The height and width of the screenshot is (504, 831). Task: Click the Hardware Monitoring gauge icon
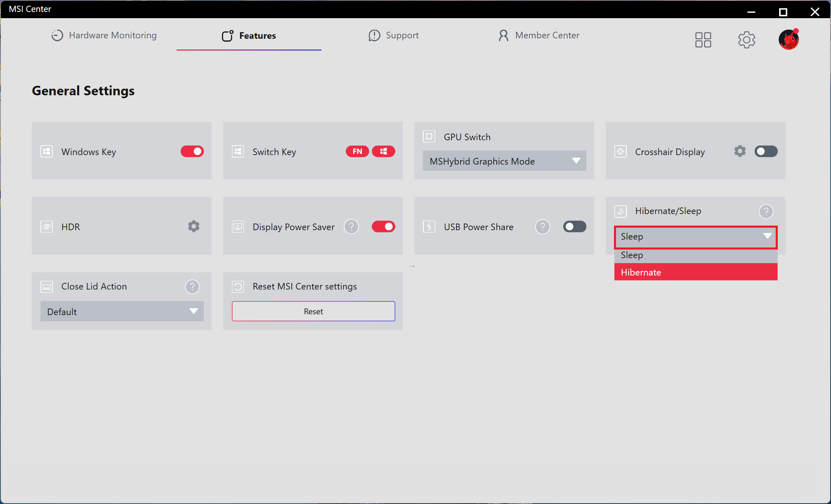[x=57, y=35]
